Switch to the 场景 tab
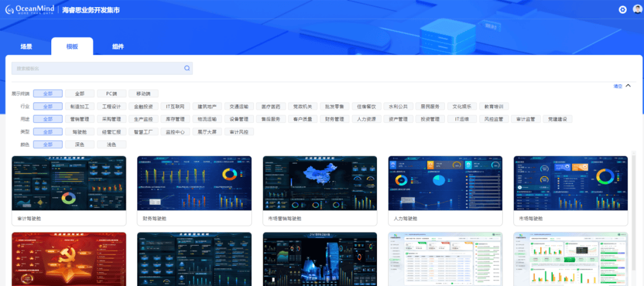This screenshot has width=644, height=286. pos(26,46)
